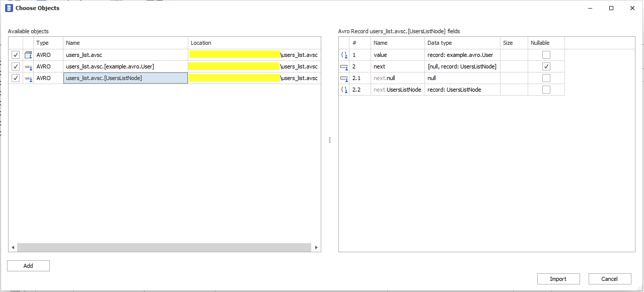This screenshot has height=292, width=644.
Task: Click the file icon for users_list.avsc row
Action: tap(28, 55)
